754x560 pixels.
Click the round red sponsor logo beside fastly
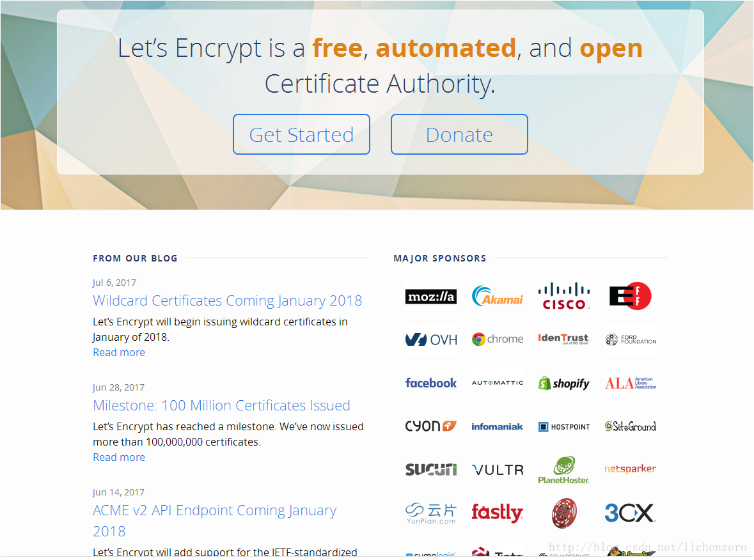coord(564,513)
